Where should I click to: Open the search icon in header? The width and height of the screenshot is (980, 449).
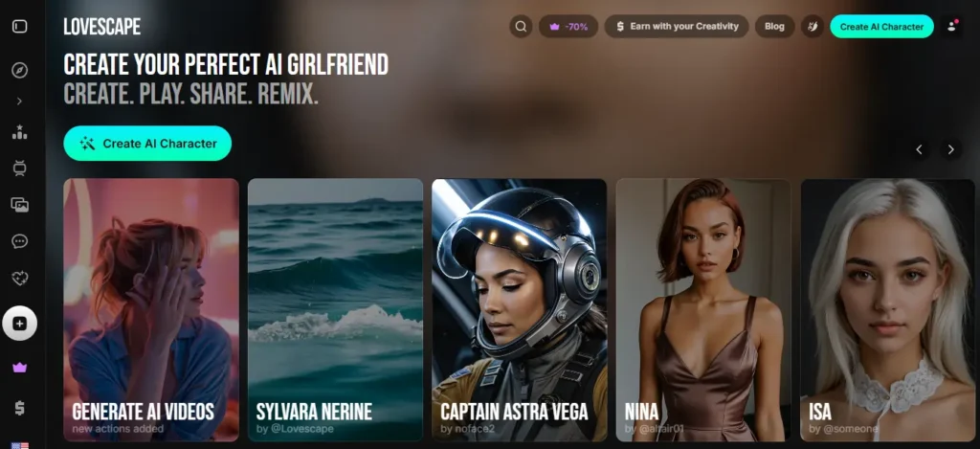521,27
